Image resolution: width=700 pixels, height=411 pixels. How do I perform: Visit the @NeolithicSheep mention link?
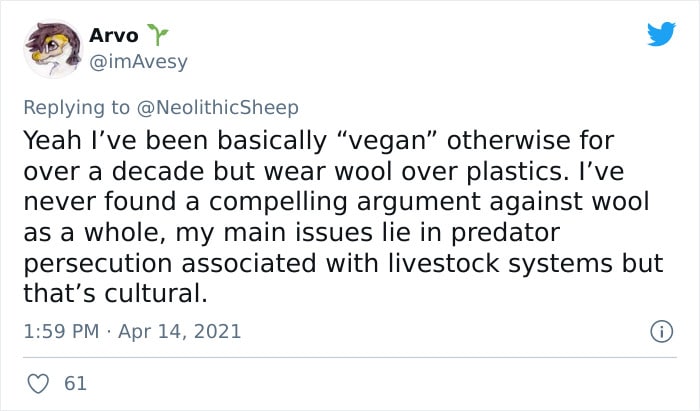click(x=217, y=108)
